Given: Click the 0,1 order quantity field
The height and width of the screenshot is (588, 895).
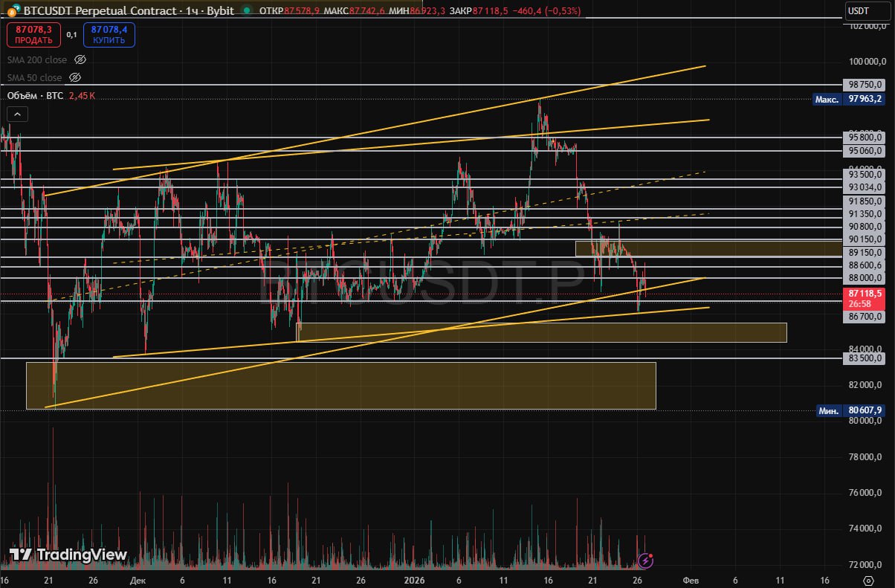Looking at the screenshot, I should point(71,34).
